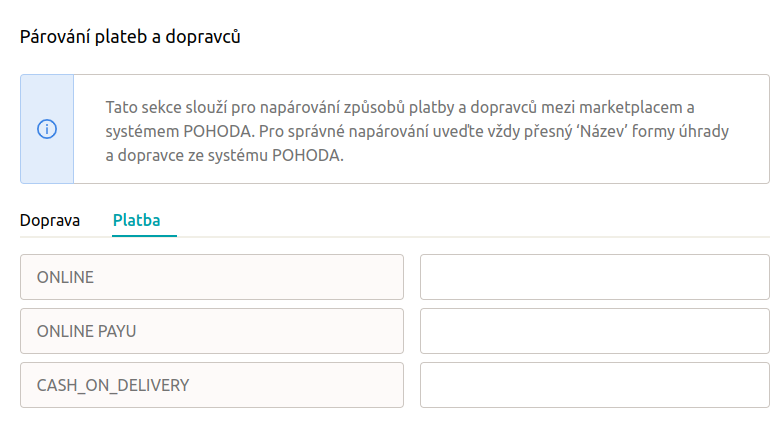Viewport: 784px width, 430px height.
Task: Focus empty input beside ONLINE PAYU
Action: pos(594,331)
